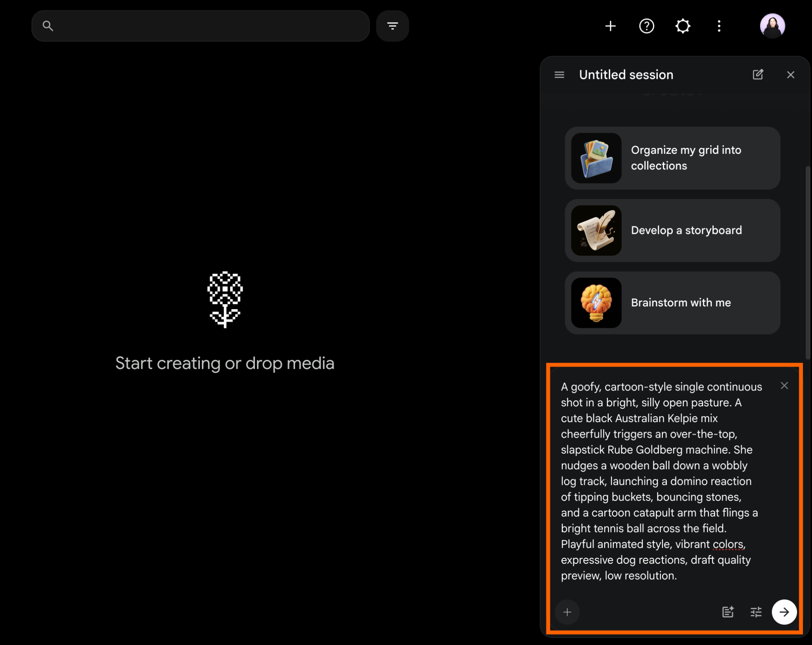The height and width of the screenshot is (645, 812).
Task: Click the new session edit icon
Action: (x=758, y=75)
